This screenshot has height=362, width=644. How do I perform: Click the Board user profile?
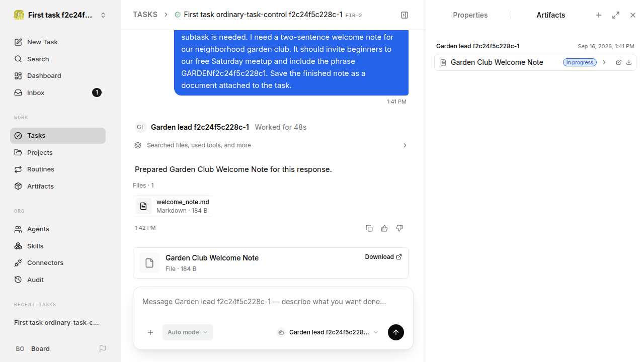click(x=33, y=348)
